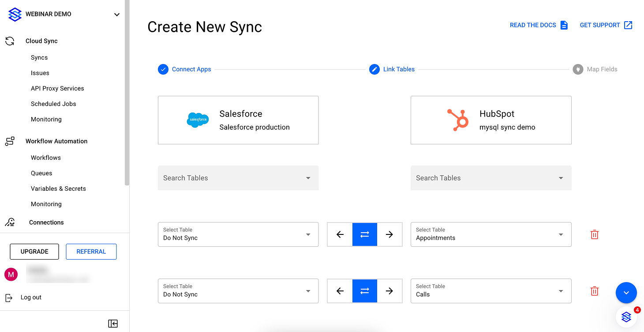Go to Workflows in the sidebar
The width and height of the screenshot is (644, 332).
click(x=46, y=158)
